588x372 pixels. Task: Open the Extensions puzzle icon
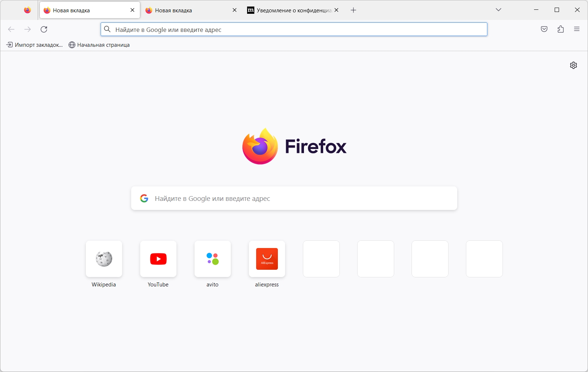tap(560, 29)
